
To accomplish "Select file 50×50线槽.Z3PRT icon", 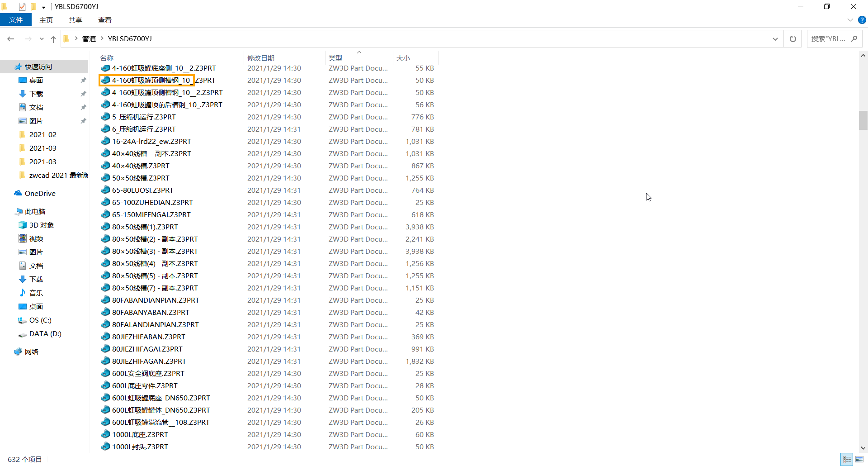I will click(105, 178).
